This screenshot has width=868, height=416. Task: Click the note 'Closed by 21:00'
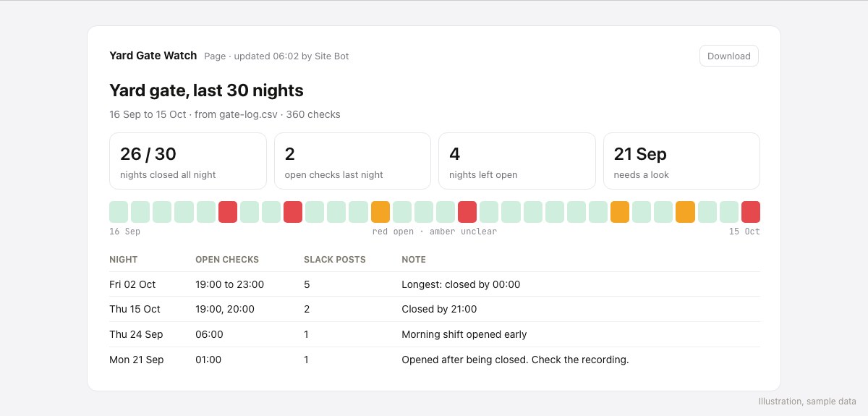pos(439,309)
